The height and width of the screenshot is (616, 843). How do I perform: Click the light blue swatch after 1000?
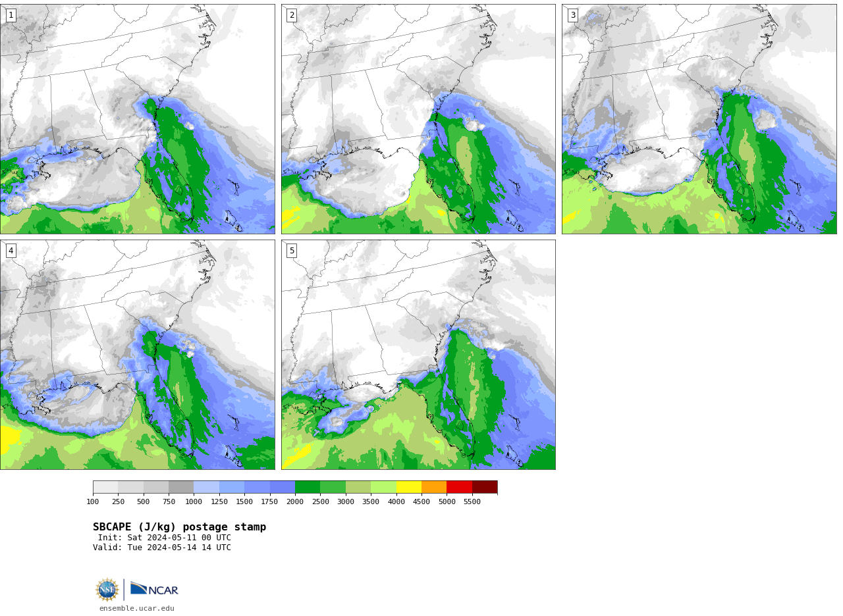click(207, 487)
